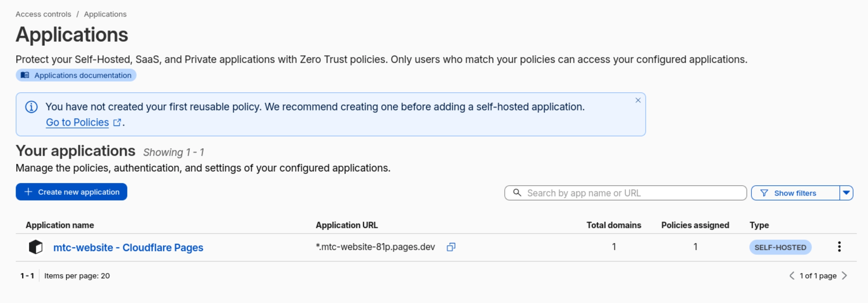Image resolution: width=868 pixels, height=303 pixels.
Task: Click the Application name column header
Action: click(x=60, y=225)
